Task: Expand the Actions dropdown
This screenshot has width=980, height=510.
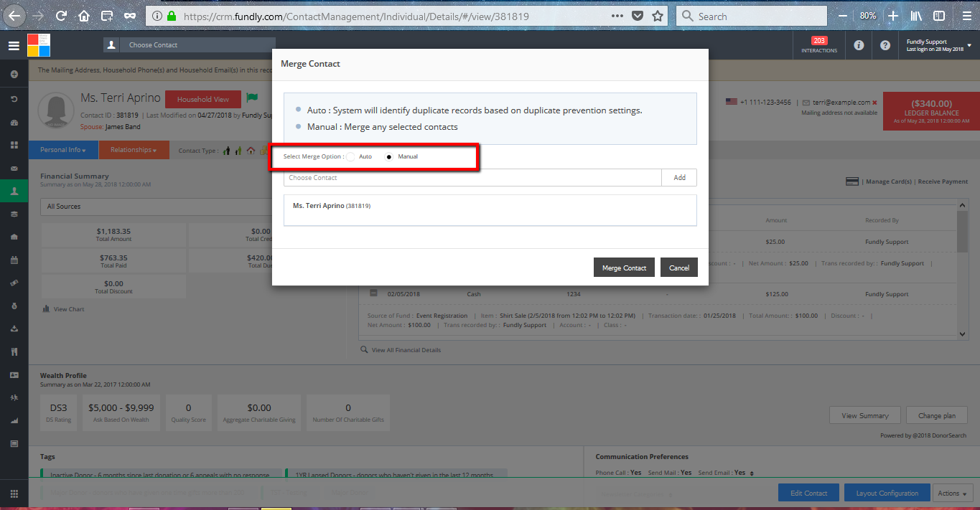Action: click(x=953, y=493)
